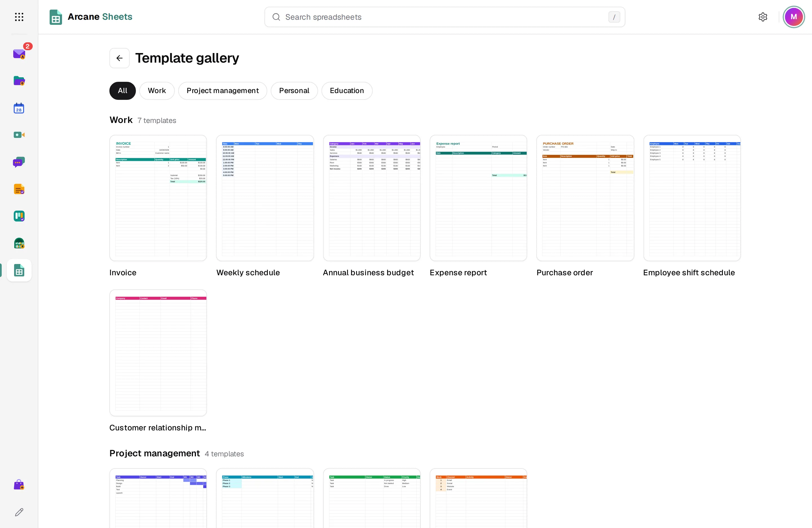Open the Expense report template thumbnail
The image size is (812, 528).
478,198
